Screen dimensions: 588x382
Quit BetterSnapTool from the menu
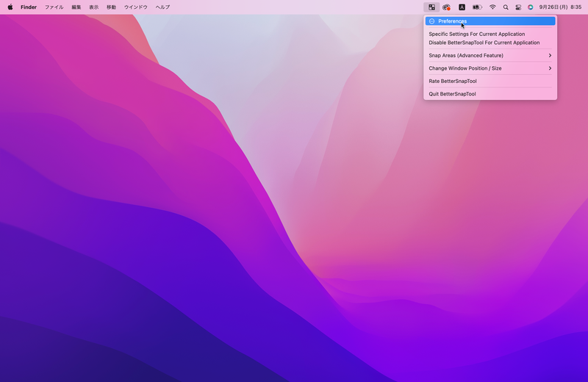(490, 94)
